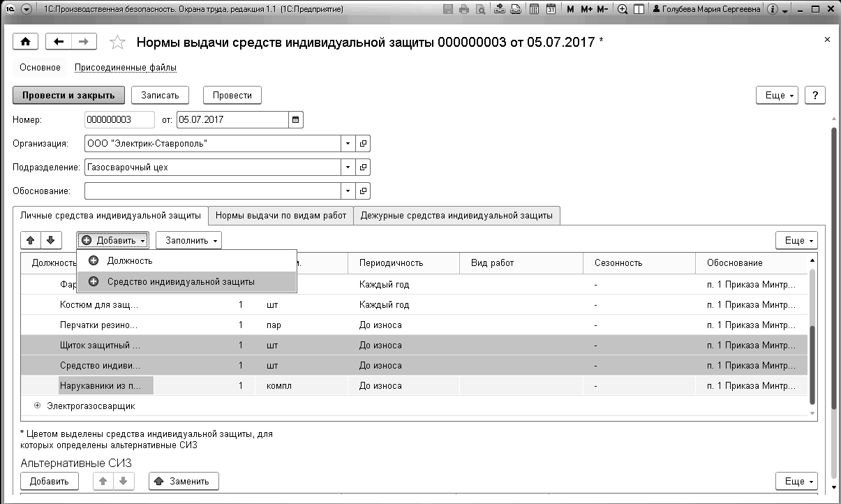Image resolution: width=841 pixels, height=504 pixels.
Task: Expand the Электрогазосварщик tree node
Action: click(x=38, y=406)
